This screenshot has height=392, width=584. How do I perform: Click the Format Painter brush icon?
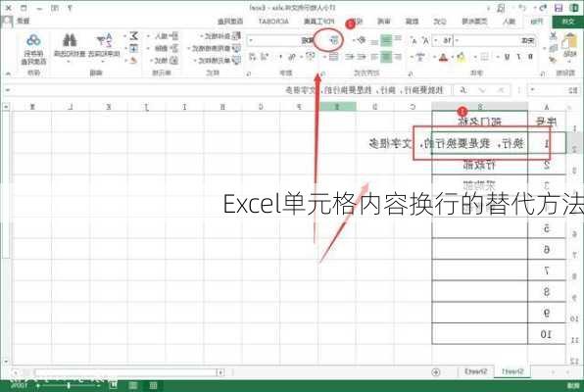coord(554,59)
